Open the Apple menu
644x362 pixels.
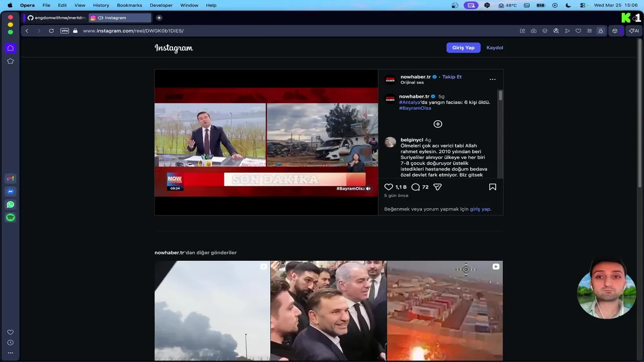pyautogui.click(x=10, y=5)
